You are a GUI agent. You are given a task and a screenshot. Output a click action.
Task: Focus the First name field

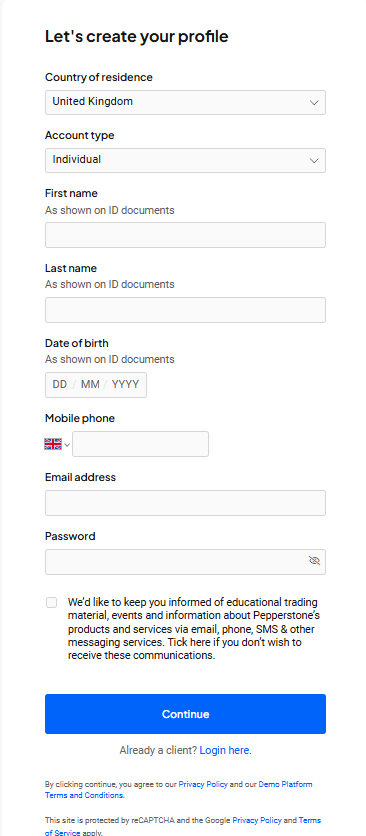(x=185, y=235)
